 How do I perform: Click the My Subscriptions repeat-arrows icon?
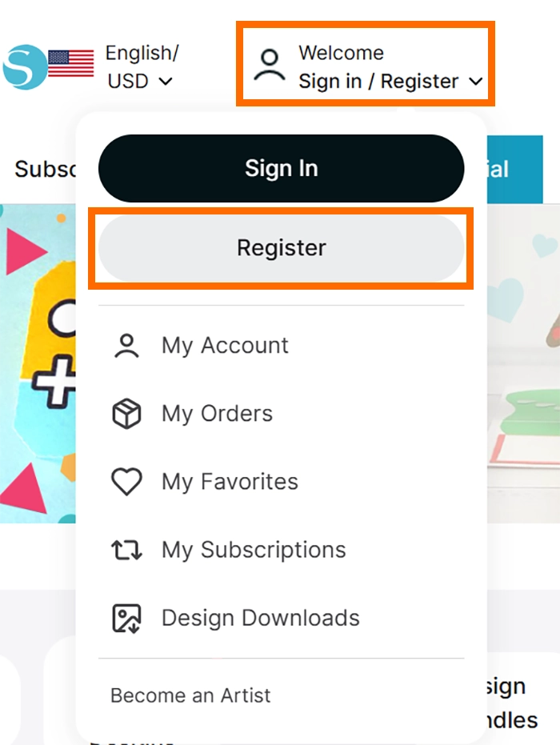(x=126, y=550)
